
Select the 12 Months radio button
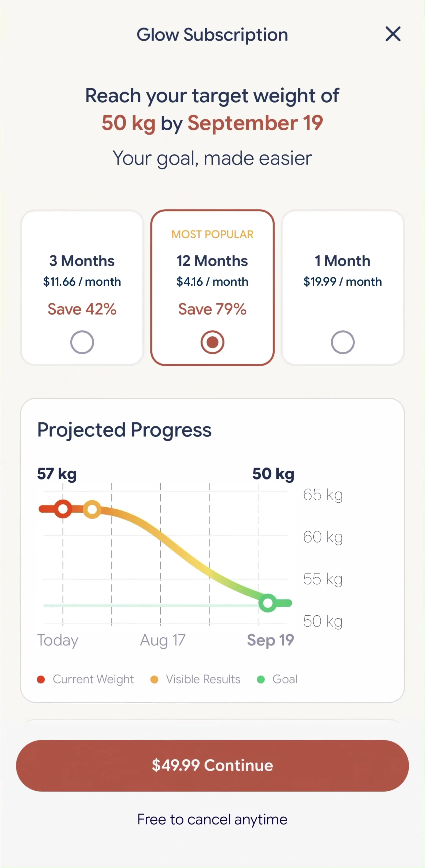tap(212, 342)
